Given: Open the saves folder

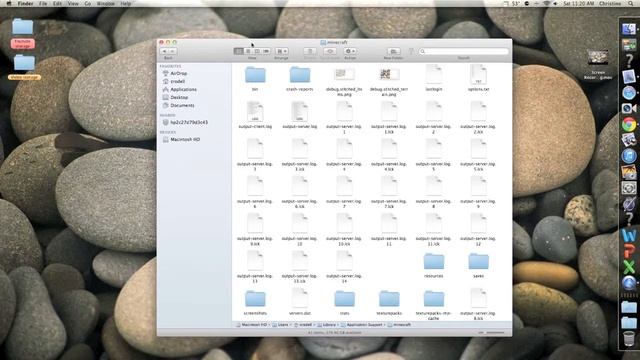Looking at the screenshot, I should coord(478,262).
